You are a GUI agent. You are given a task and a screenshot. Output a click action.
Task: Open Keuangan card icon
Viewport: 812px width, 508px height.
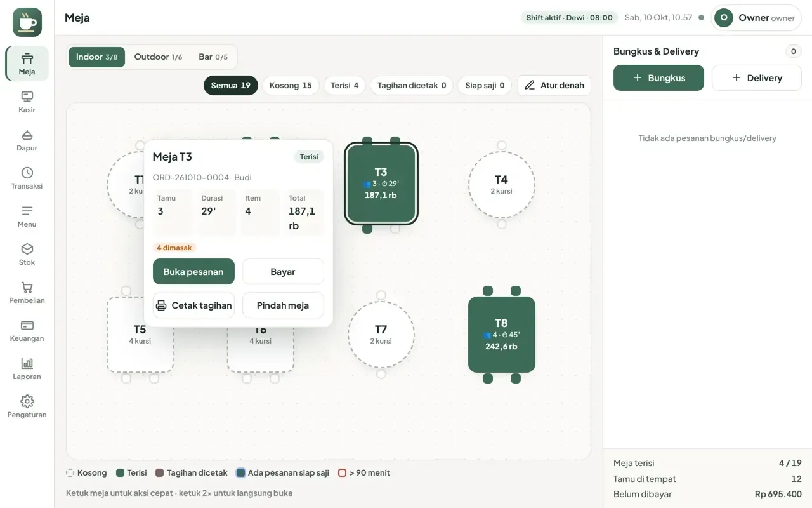(27, 325)
